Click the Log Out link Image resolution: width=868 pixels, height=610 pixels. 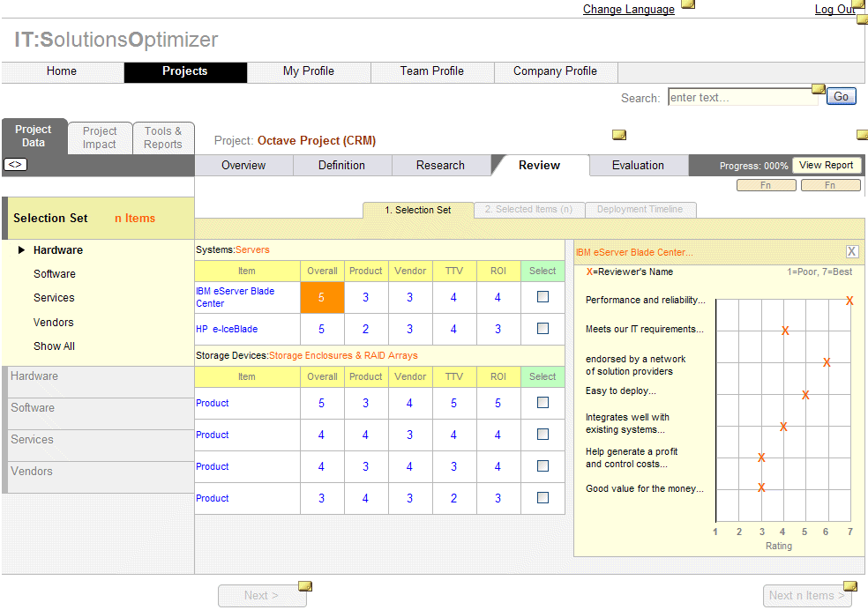click(x=834, y=10)
